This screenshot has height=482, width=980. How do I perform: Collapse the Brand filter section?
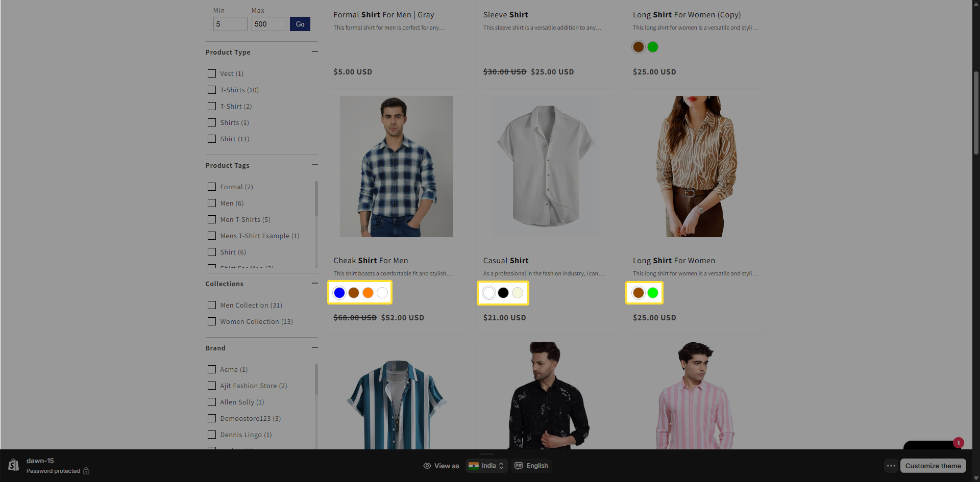point(314,348)
